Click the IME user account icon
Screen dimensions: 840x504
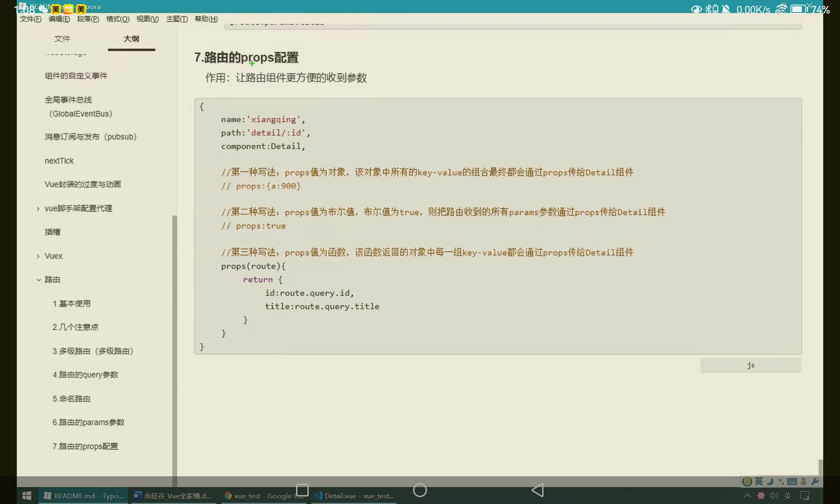pyautogui.click(x=804, y=481)
